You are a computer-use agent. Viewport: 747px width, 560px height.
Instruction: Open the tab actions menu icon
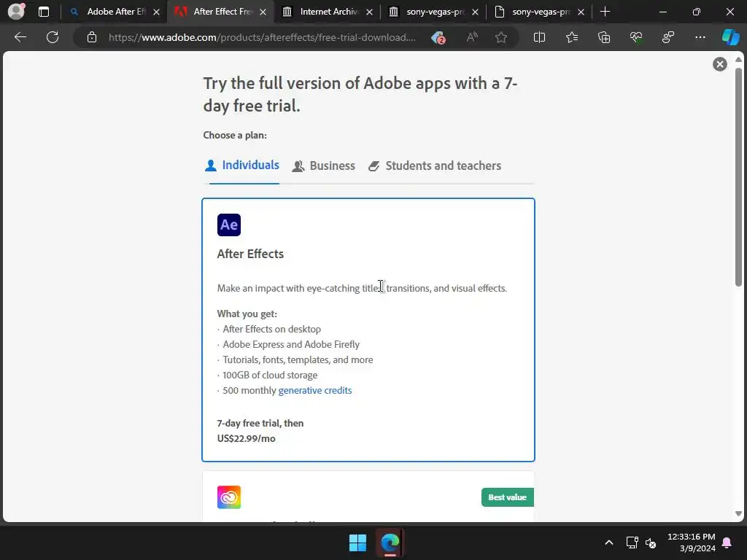44,12
